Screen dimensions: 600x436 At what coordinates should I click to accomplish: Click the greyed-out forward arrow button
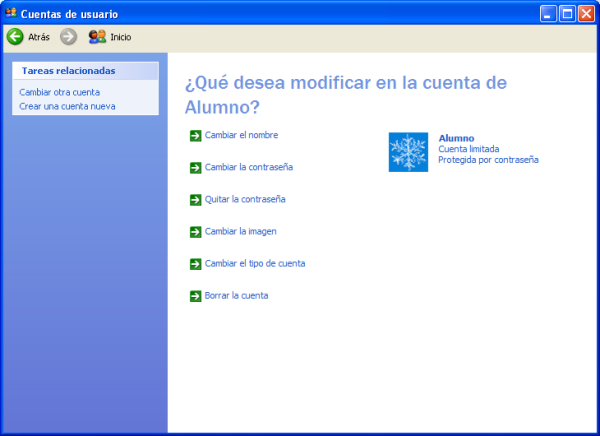click(68, 37)
